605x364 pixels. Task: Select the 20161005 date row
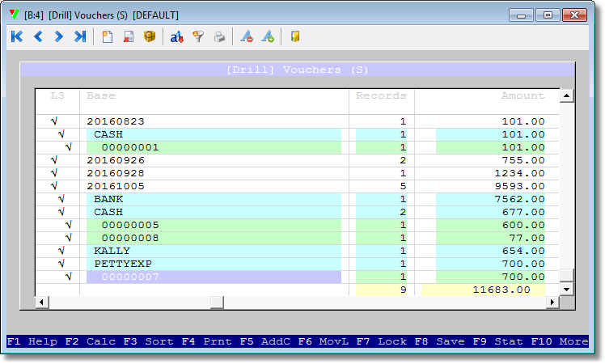297,186
